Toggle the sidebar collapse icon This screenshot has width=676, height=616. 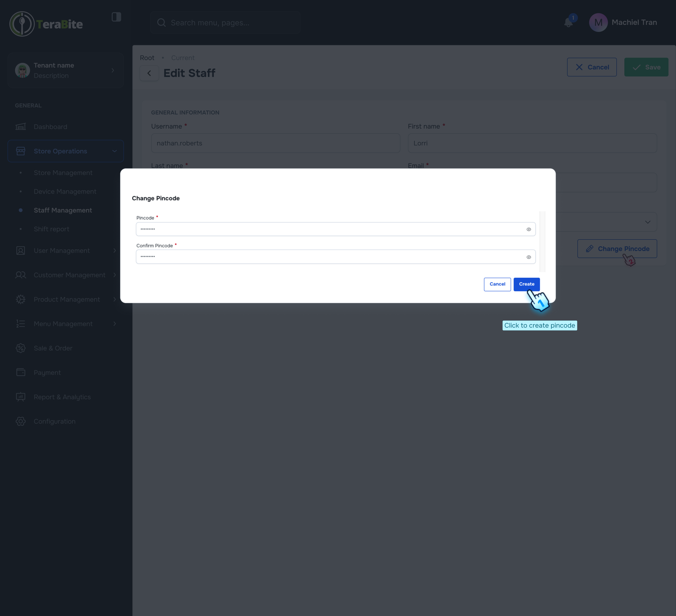click(116, 17)
